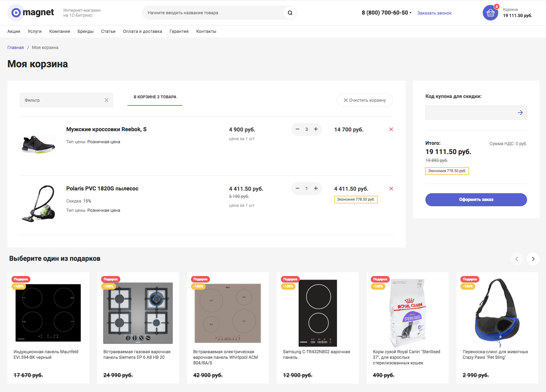Image resolution: width=546 pixels, height=392 pixels.
Task: Select Maunfeld induction panel gift image
Action: (48, 313)
